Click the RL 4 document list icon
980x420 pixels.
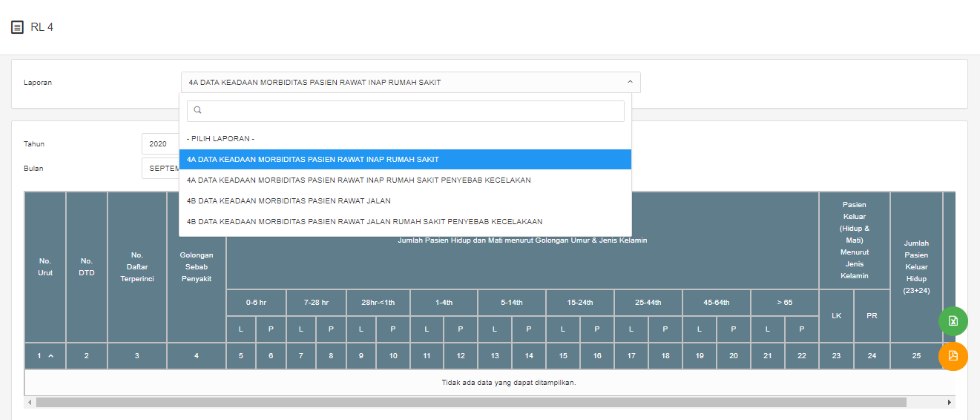click(17, 27)
